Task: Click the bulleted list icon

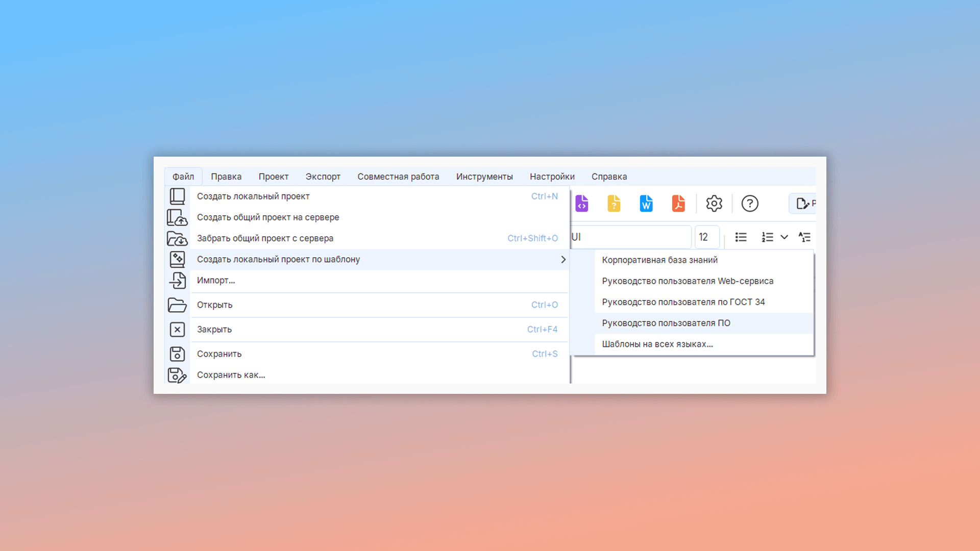Action: (741, 237)
